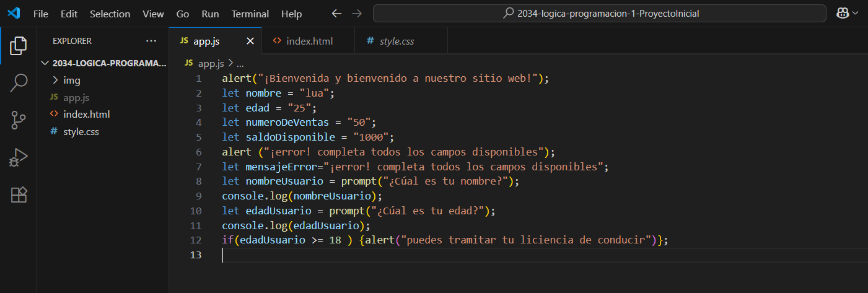
Task: Click the if keyword on line 12
Action: (227, 240)
